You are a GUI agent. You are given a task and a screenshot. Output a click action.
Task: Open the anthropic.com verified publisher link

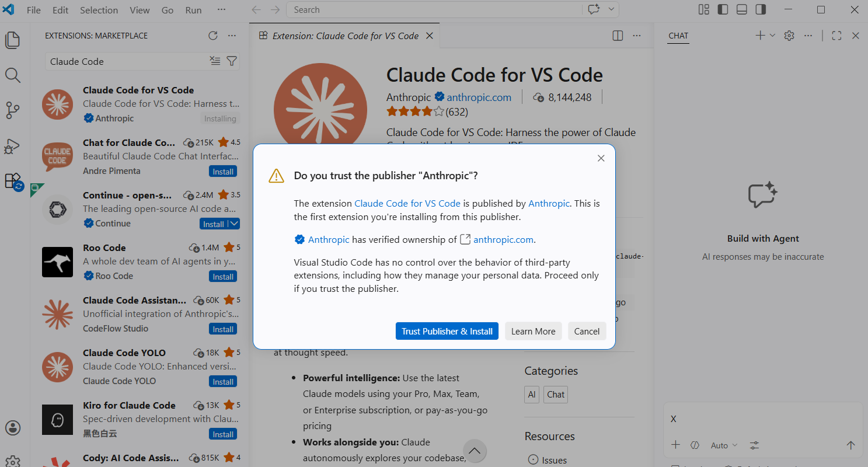coord(503,239)
